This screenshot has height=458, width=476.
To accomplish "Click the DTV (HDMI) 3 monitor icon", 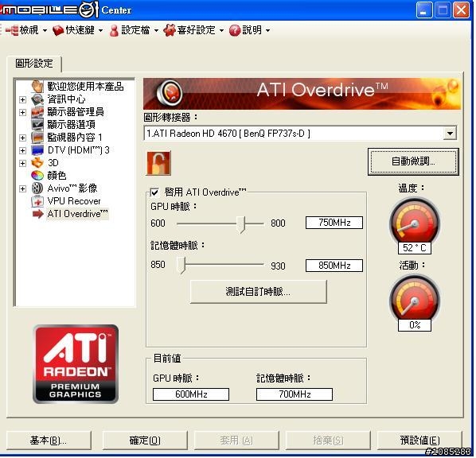I will [37, 150].
